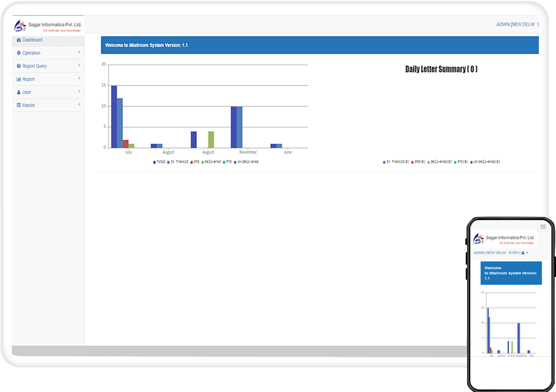Open the Report menu

[x=48, y=79]
